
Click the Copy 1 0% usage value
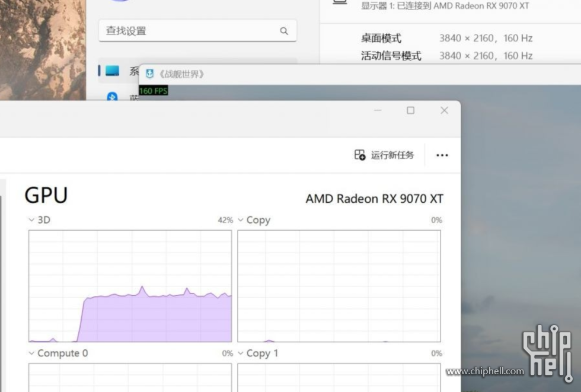436,353
